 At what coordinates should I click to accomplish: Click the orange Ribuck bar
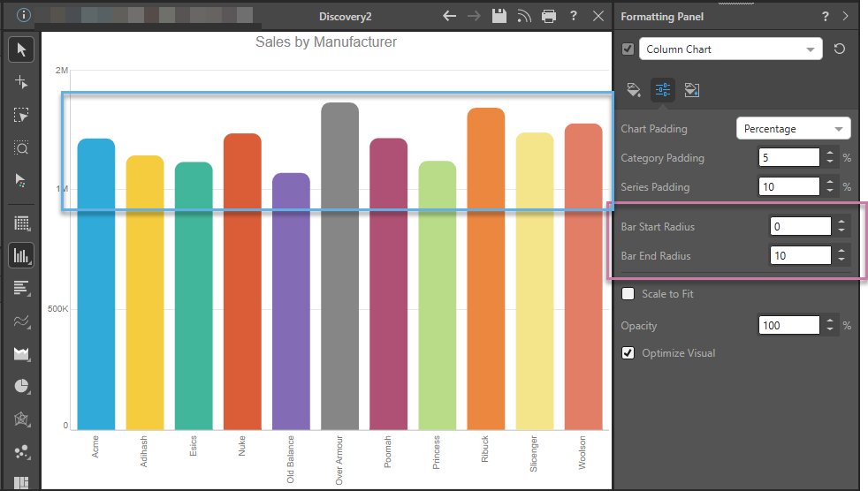coord(485,265)
